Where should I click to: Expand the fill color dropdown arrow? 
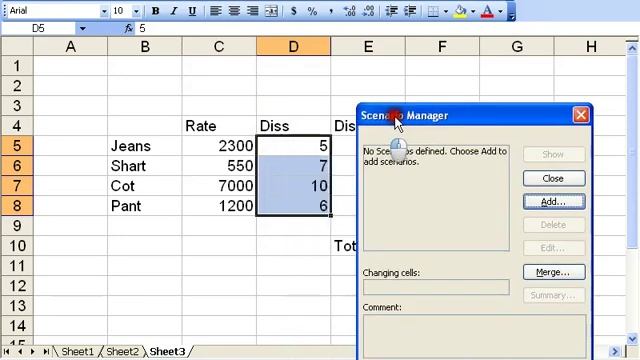(x=473, y=11)
